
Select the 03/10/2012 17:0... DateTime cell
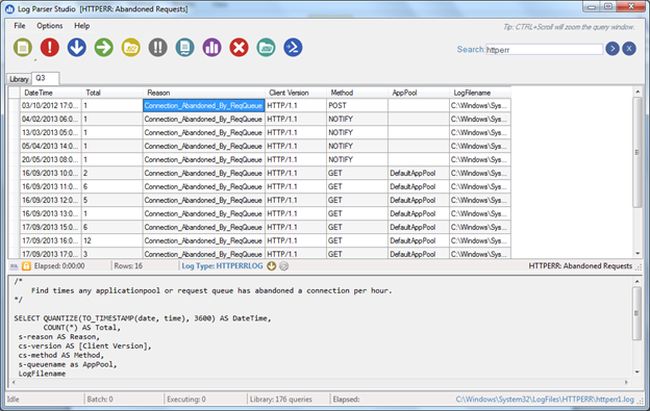tap(51, 105)
